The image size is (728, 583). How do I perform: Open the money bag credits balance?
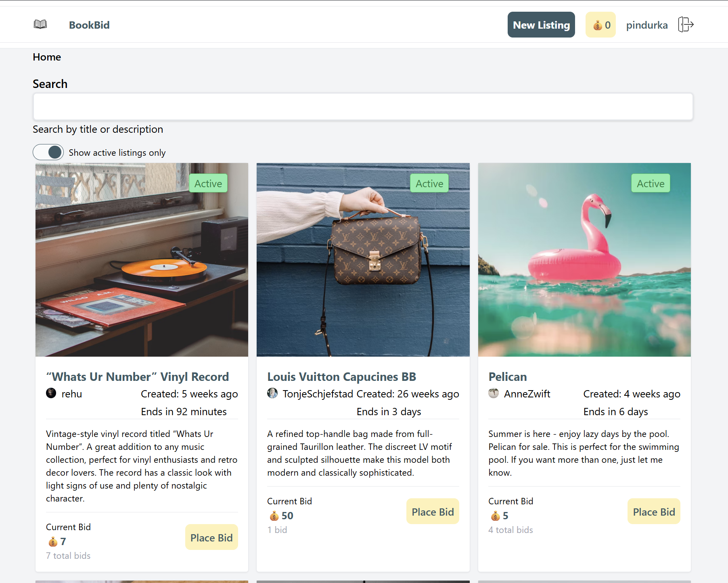(600, 25)
